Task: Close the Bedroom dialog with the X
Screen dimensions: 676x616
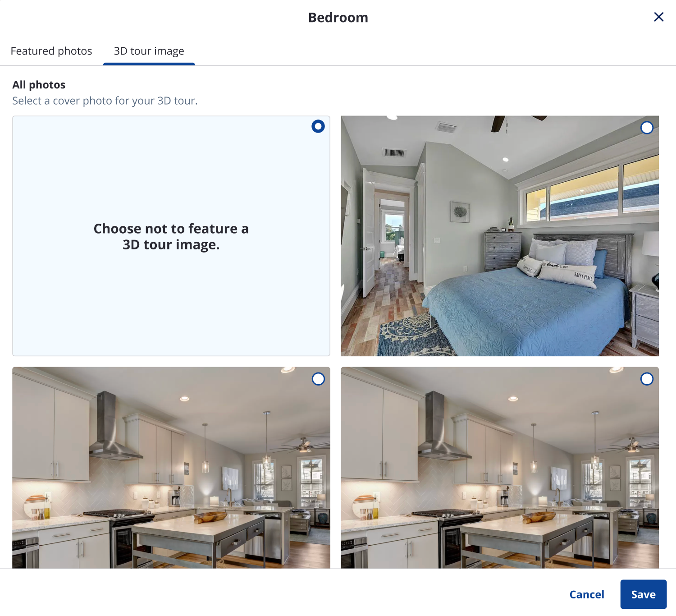Action: [658, 17]
